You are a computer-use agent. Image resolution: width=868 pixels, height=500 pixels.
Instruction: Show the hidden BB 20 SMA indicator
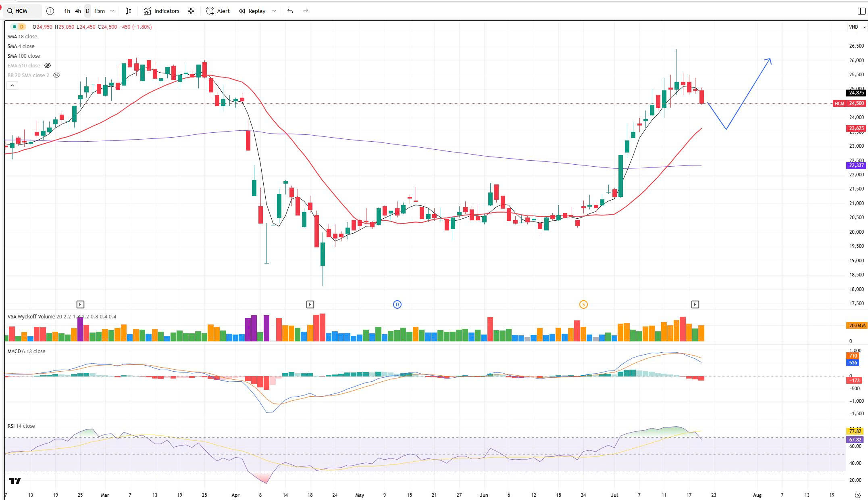(x=56, y=75)
